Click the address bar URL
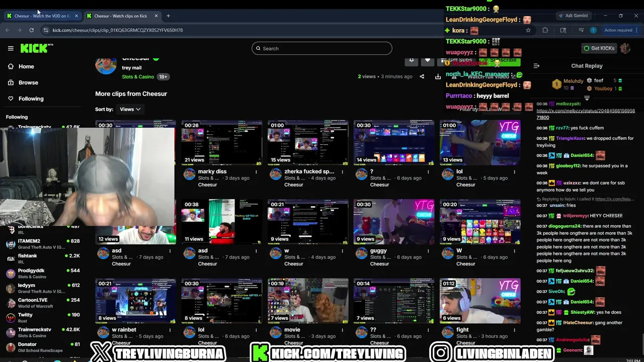This screenshot has width=644, height=362. tap(118, 30)
